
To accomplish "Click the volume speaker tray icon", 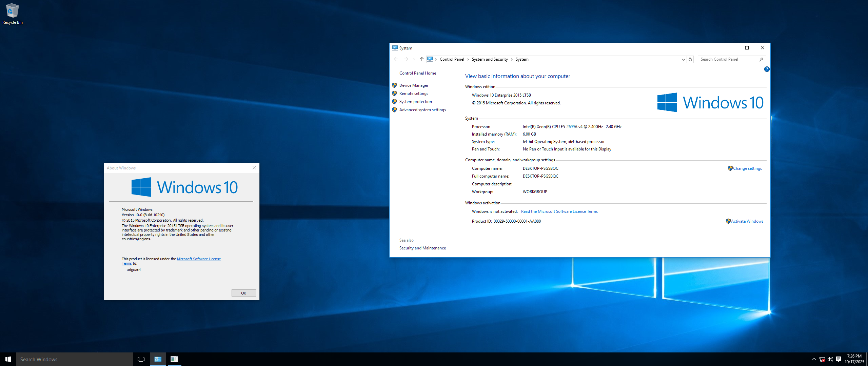I will 830,359.
